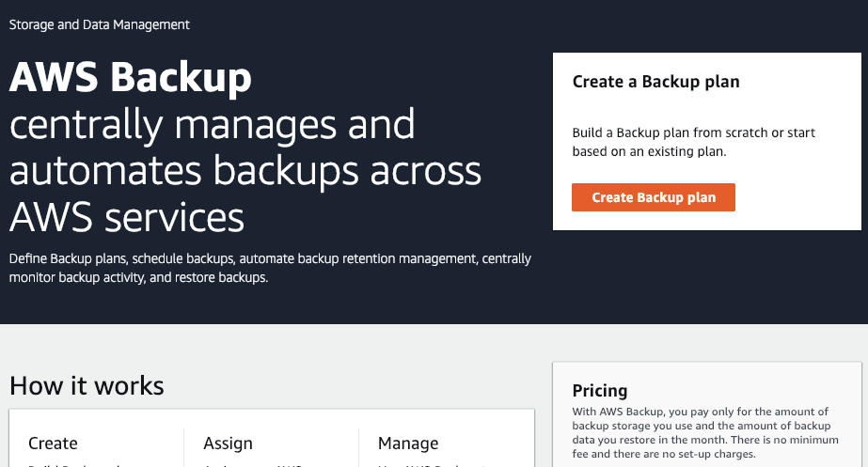Click the Create Backup plan button
Image resolution: width=868 pixels, height=467 pixels.
654,197
